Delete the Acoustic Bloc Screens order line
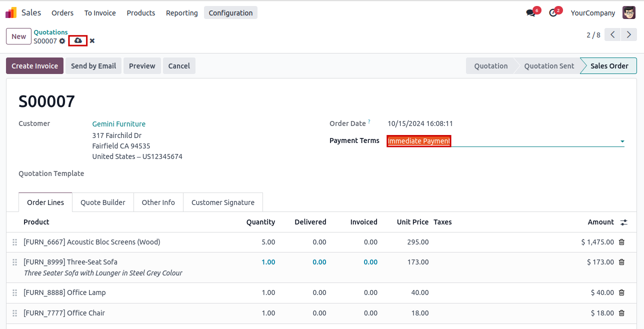Image resolution: width=644 pixels, height=329 pixels. [621, 242]
